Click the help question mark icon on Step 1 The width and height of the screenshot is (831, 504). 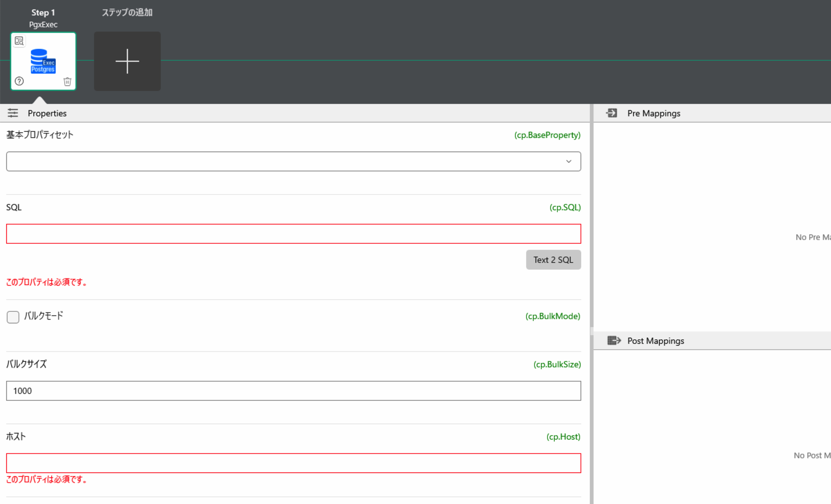19,81
